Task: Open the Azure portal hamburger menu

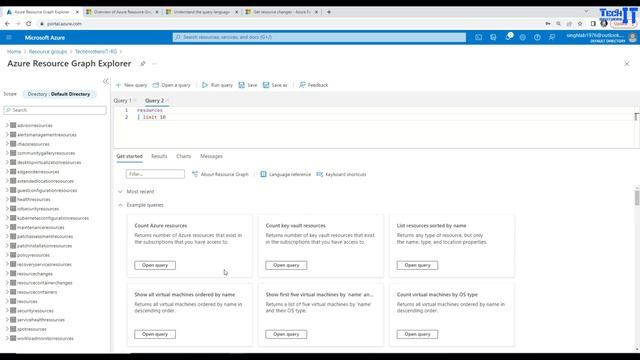Action: click(x=9, y=38)
